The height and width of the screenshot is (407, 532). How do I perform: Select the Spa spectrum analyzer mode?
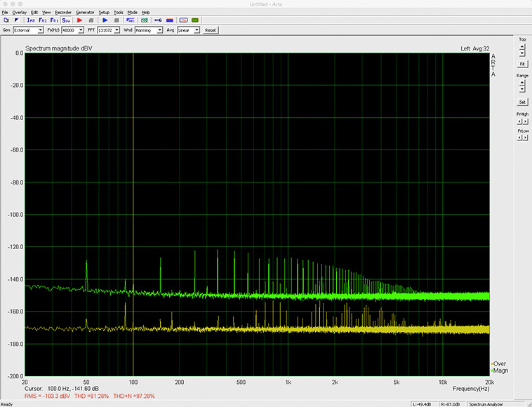pos(66,20)
